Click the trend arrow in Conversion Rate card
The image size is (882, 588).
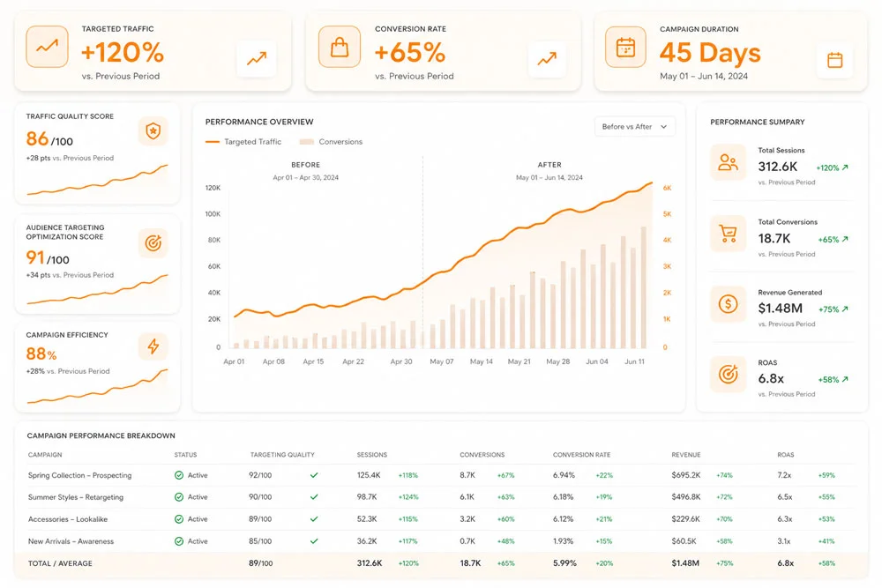pyautogui.click(x=547, y=58)
